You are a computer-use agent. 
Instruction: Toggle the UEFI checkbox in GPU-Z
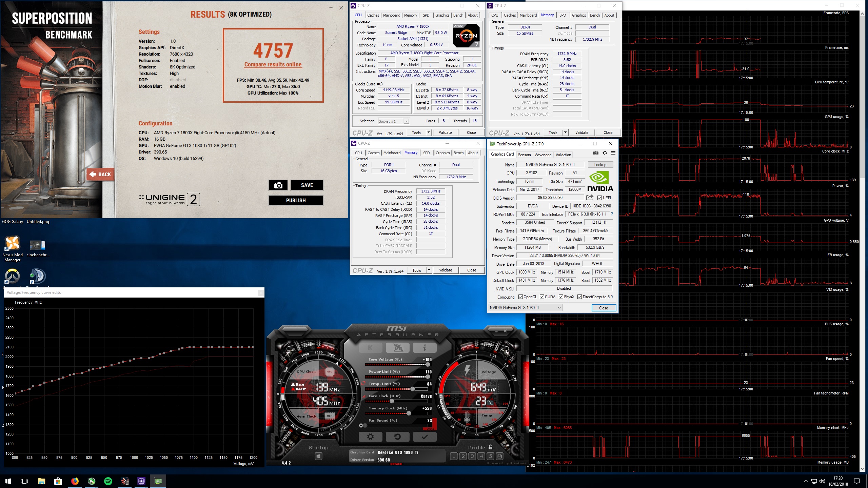(x=599, y=198)
